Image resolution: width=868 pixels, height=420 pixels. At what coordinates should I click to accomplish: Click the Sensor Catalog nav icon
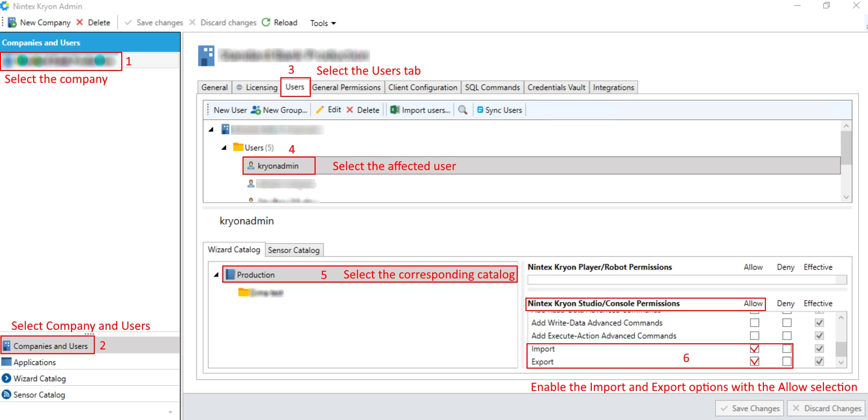click(x=6, y=394)
